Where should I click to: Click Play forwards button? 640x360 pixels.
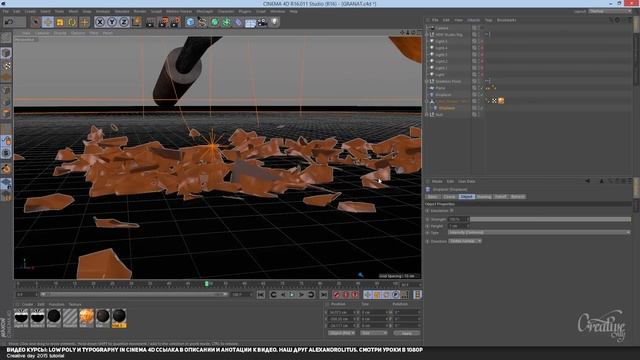pos(292,295)
